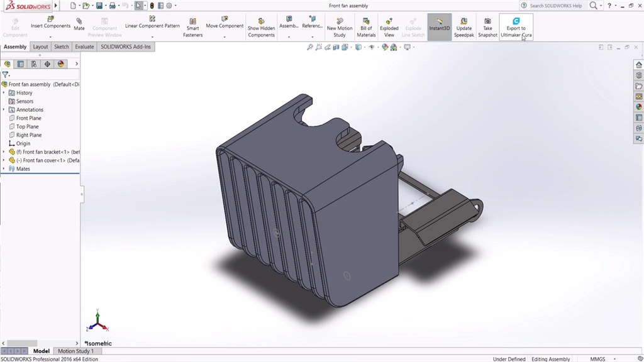Open the Smart Fasteners tool
Viewport: 644px width, 362px height.
tap(192, 28)
